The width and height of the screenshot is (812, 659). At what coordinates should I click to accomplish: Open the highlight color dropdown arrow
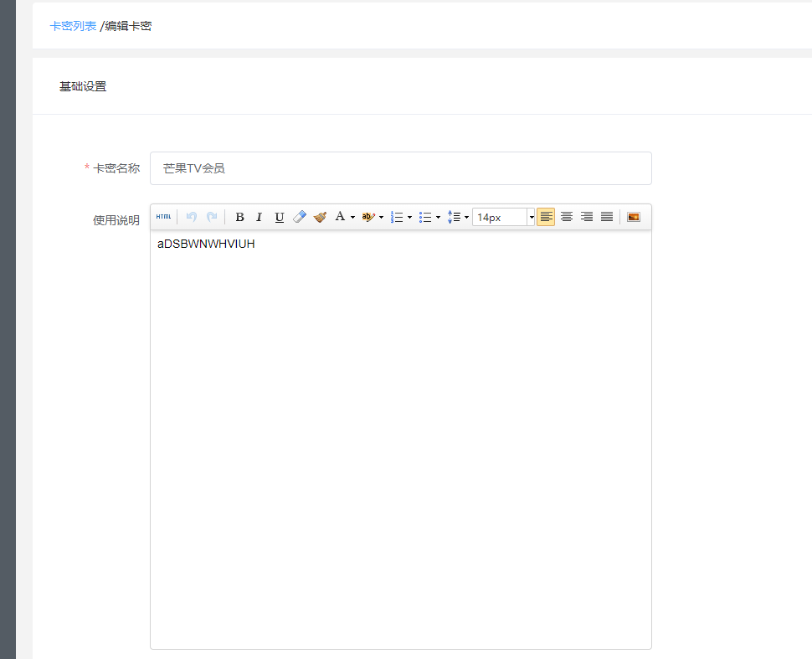[x=381, y=217]
